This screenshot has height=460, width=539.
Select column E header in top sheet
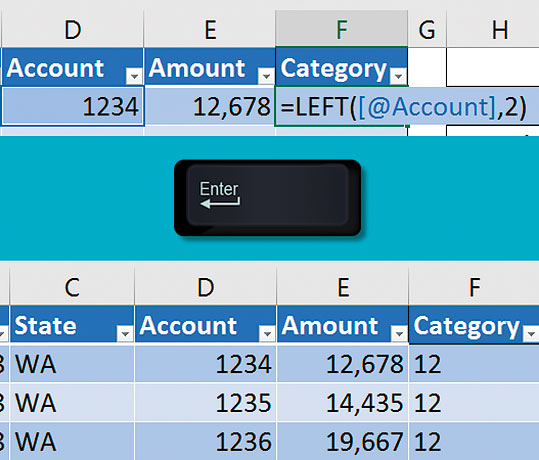(210, 30)
